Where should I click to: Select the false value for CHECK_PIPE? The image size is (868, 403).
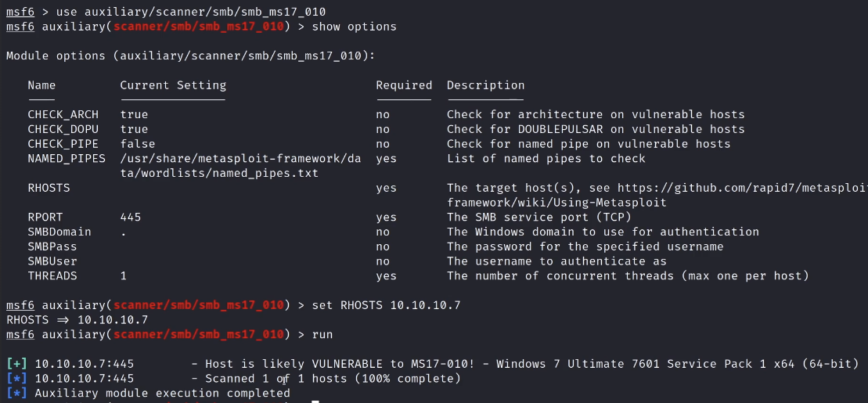[x=138, y=144]
